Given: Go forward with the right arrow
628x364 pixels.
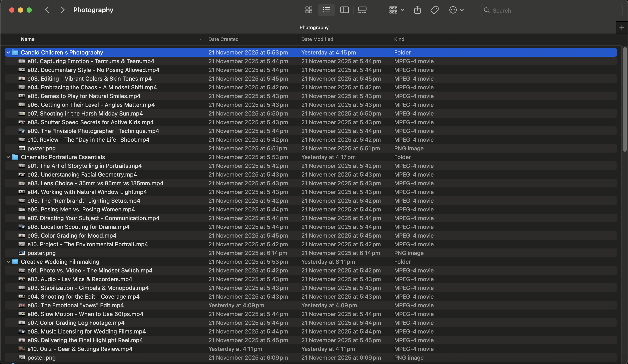Looking at the screenshot, I should (x=63, y=10).
